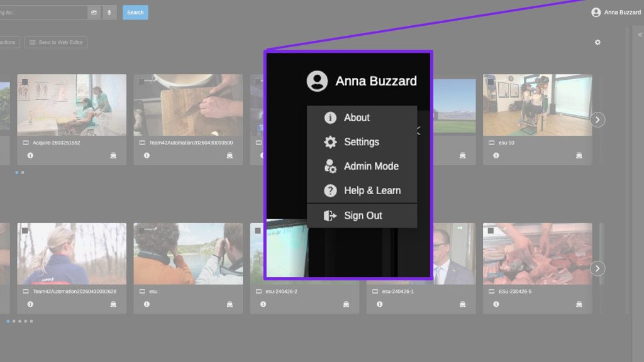Screen dimensions: 644x362
Task: Select About in the user menu
Action: point(362,118)
